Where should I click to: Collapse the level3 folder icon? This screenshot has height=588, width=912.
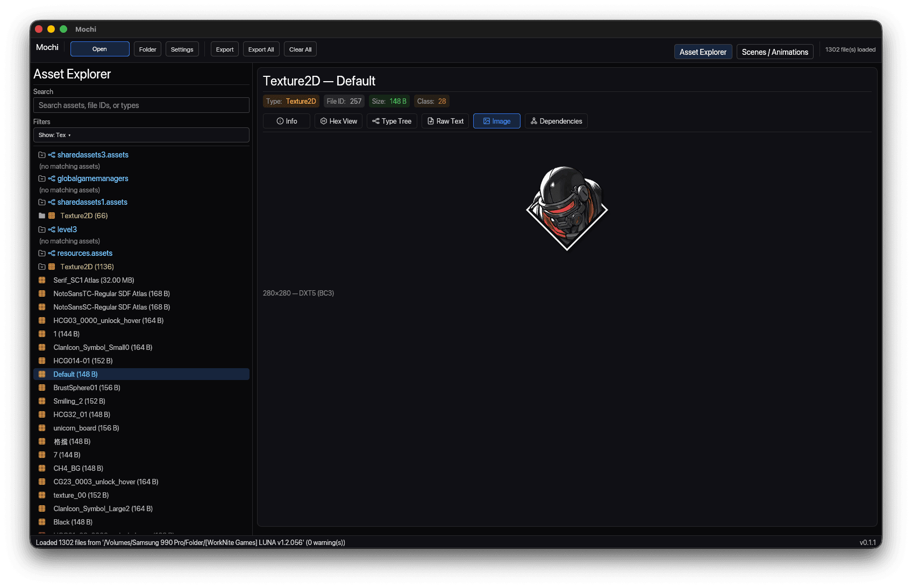point(42,230)
